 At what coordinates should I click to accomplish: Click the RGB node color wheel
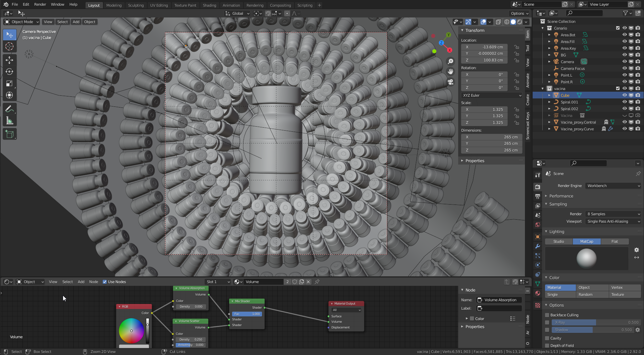click(x=131, y=331)
